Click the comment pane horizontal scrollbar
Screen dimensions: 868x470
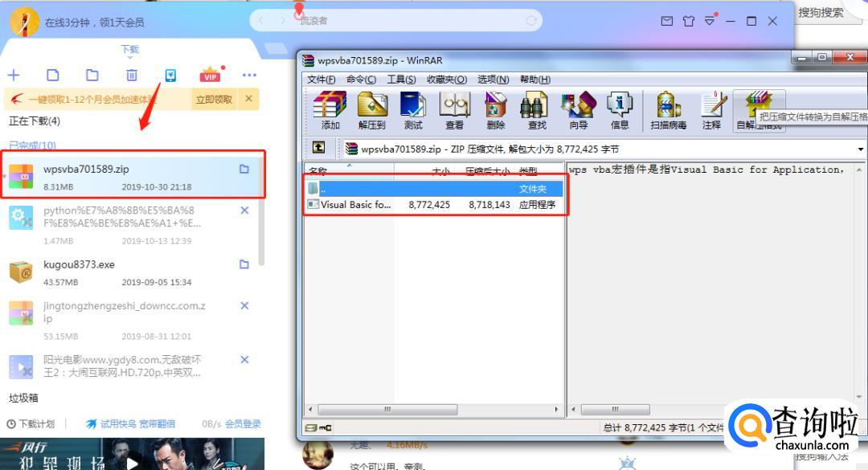(x=615, y=410)
